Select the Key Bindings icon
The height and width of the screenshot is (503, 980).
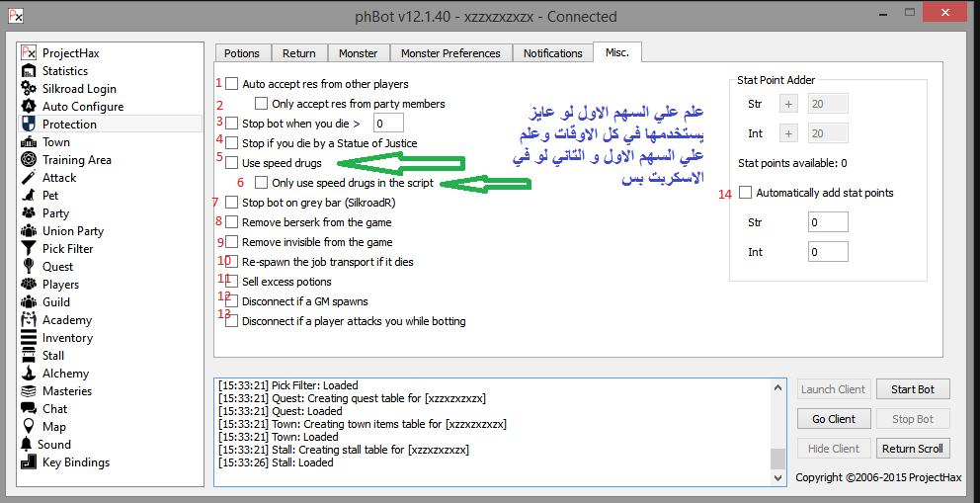click(x=29, y=462)
